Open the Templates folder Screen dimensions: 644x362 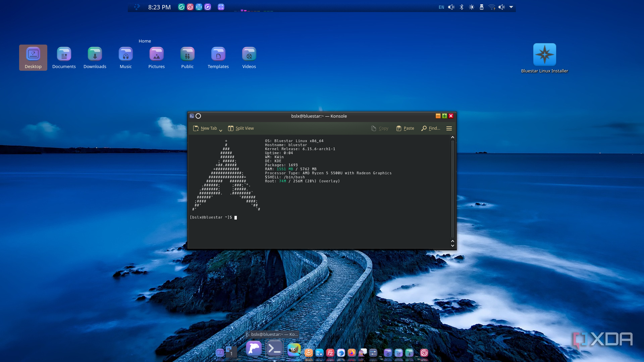(218, 58)
